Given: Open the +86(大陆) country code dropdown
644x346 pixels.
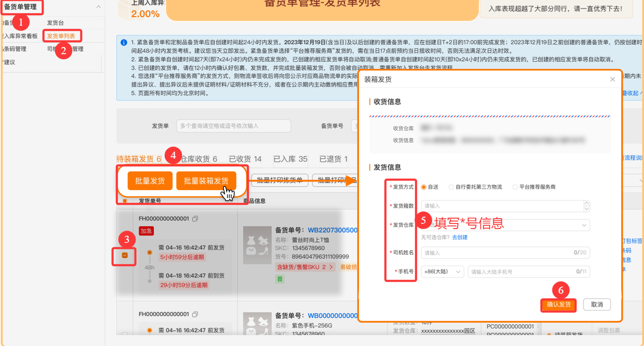Looking at the screenshot, I should 442,272.
